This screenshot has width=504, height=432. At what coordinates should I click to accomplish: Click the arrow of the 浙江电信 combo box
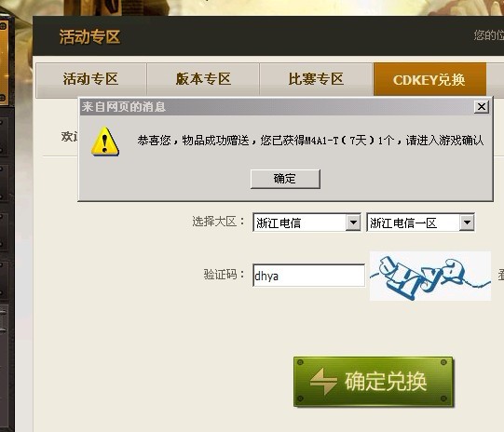pos(353,223)
